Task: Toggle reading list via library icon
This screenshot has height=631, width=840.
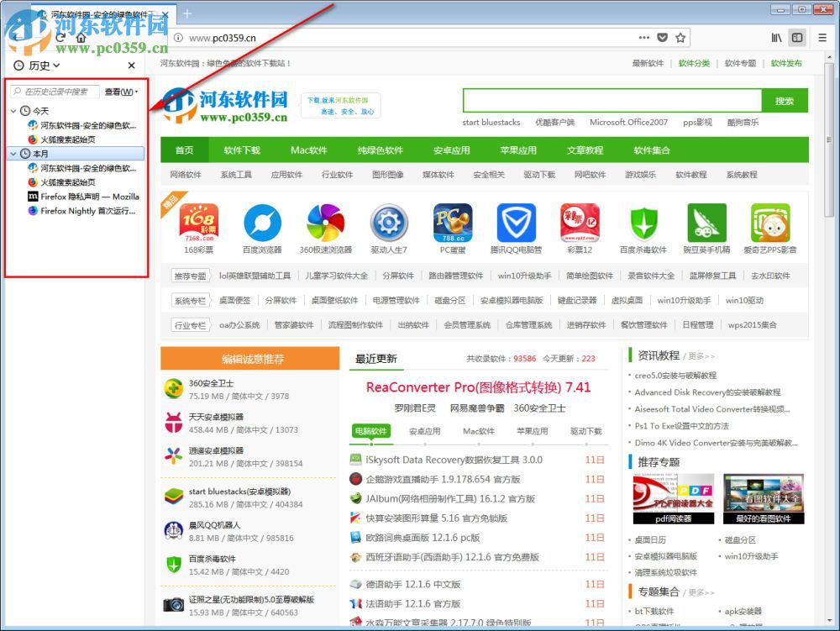Action: coord(777,38)
